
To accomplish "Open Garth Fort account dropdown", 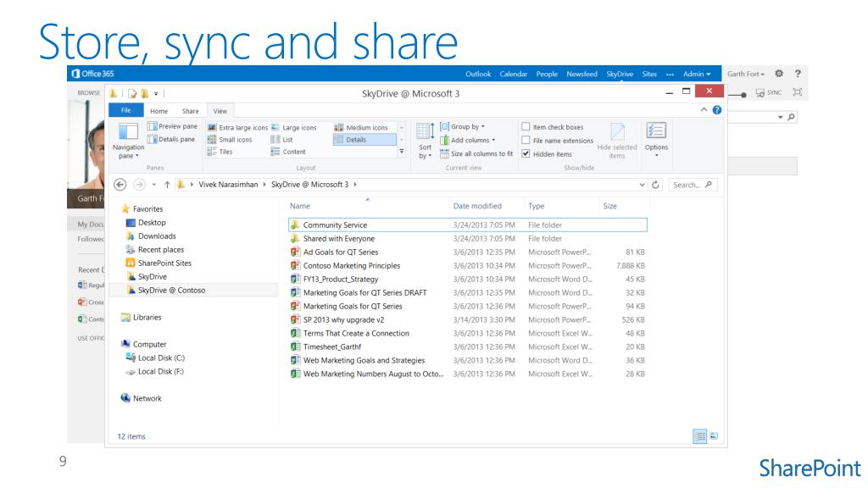I will [x=746, y=74].
